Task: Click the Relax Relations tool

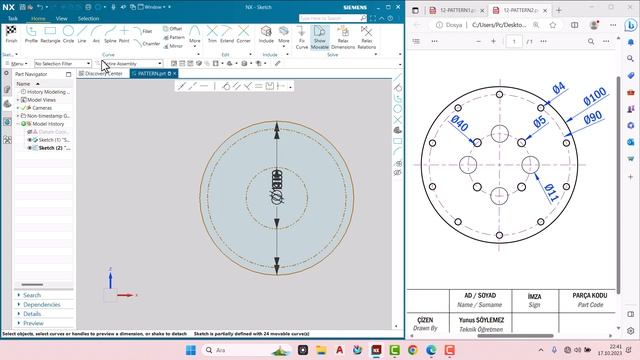Action: tap(367, 36)
